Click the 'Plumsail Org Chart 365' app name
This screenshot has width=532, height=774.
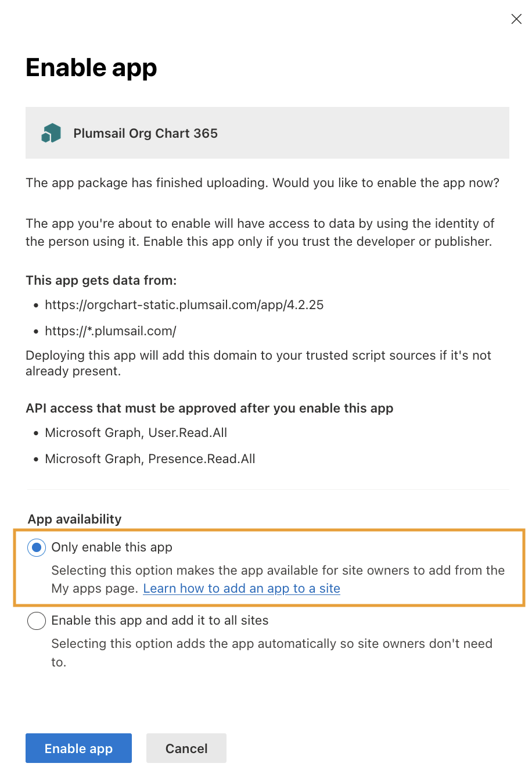pyautogui.click(x=145, y=133)
